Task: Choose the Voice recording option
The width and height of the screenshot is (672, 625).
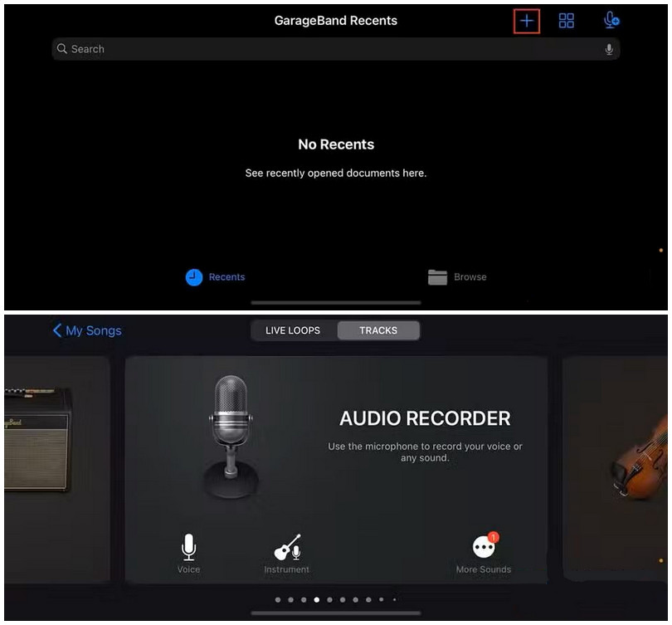Action: pos(188,554)
